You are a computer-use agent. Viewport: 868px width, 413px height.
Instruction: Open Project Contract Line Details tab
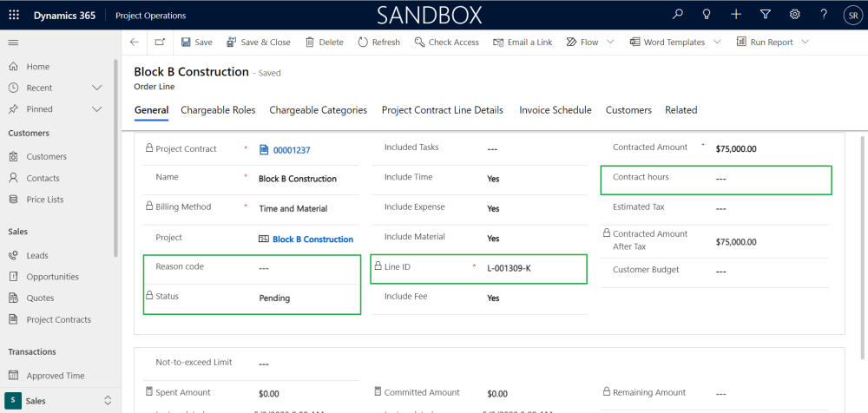[x=443, y=110]
